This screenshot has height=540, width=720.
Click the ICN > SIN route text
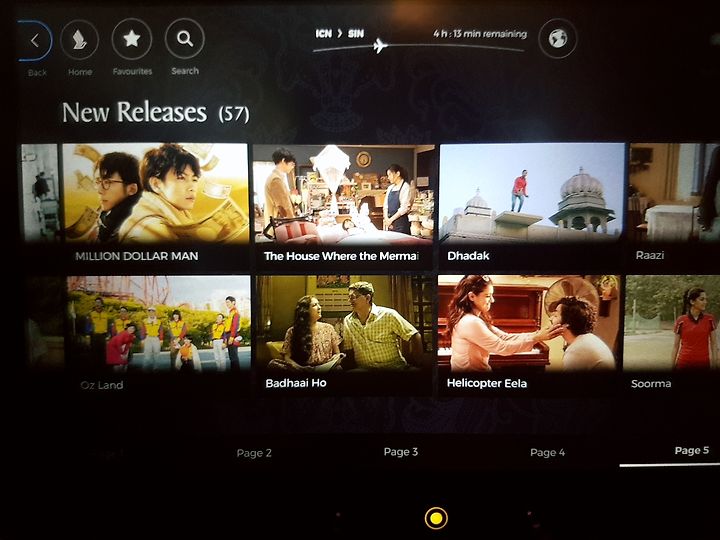click(340, 34)
